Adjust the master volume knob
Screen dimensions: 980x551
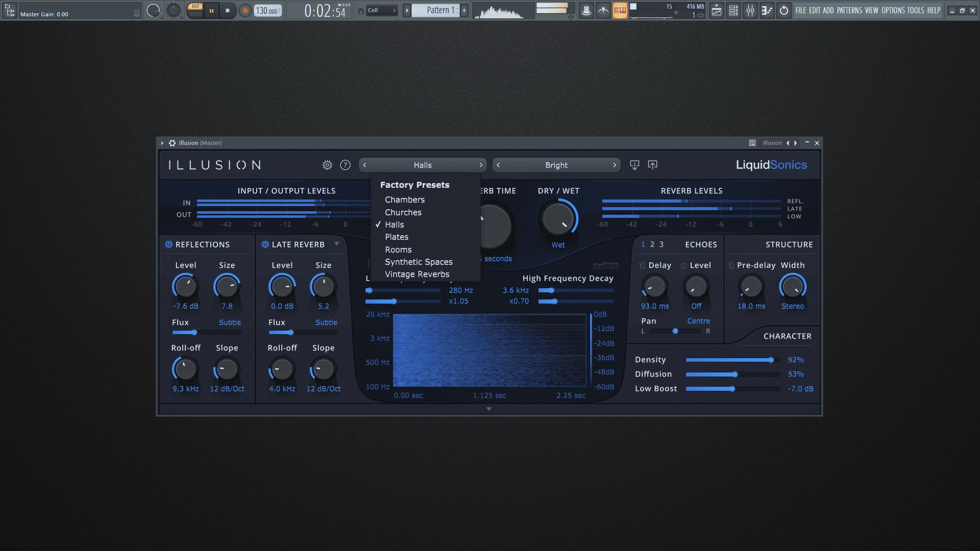(153, 10)
